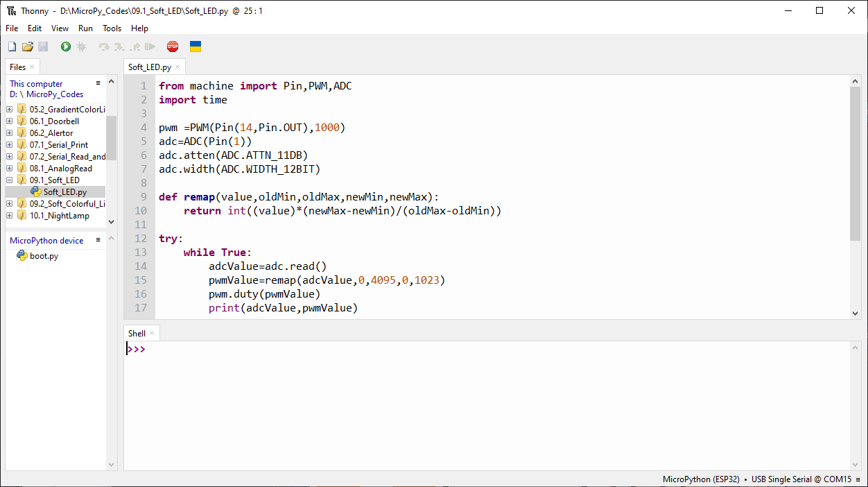This screenshot has height=487, width=868.
Task: Collapse the 09.1_Soft_LED folder
Action: 10,180
